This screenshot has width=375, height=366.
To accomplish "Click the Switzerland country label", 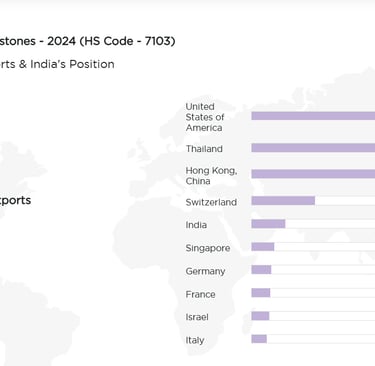I will tap(211, 202).
